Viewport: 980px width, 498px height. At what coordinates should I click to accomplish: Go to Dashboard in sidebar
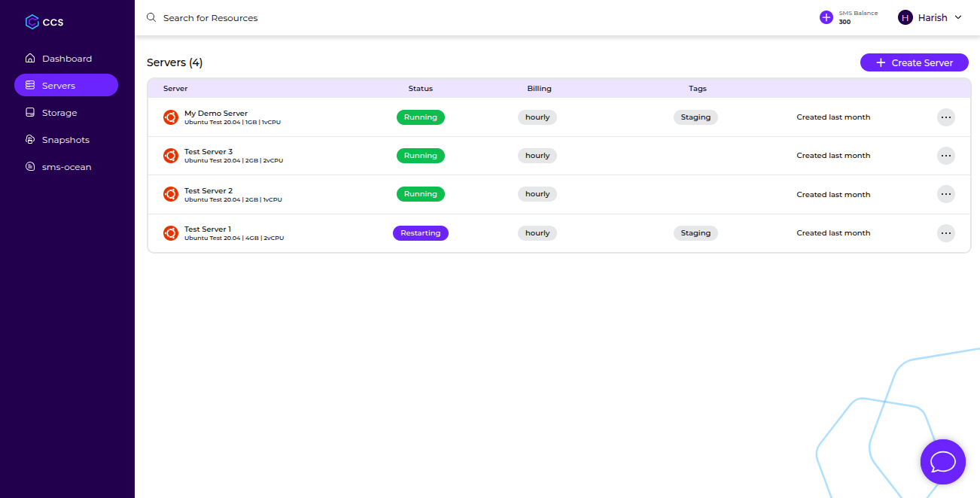click(x=66, y=59)
